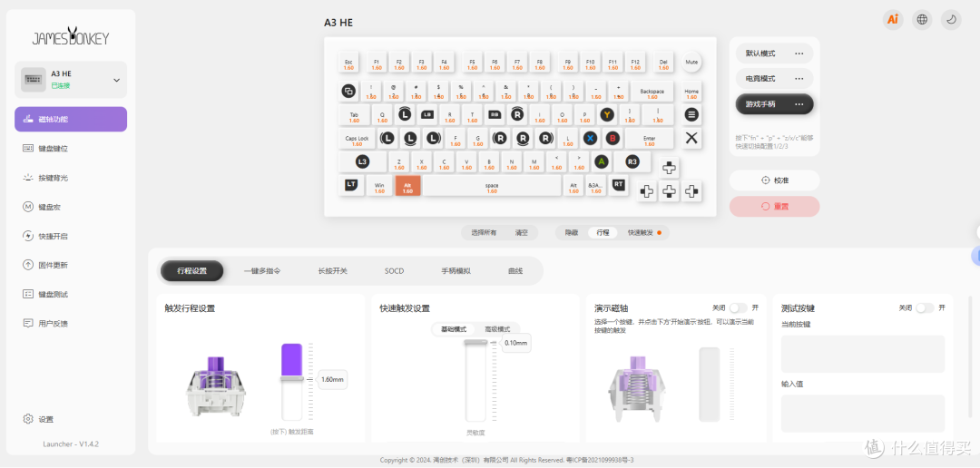Select the large X cross icon key
980x468 pixels.
tap(691, 138)
